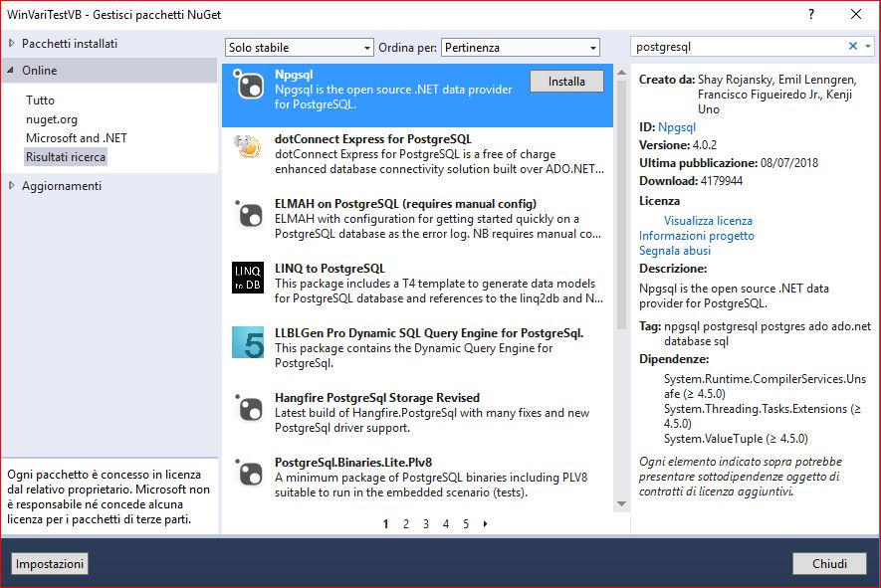Close the NuGet dialog window
The image size is (881, 588).
pyautogui.click(x=856, y=14)
